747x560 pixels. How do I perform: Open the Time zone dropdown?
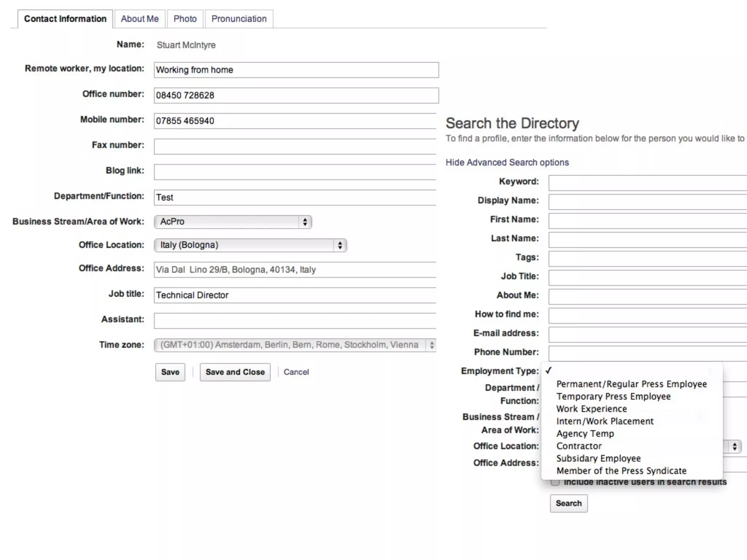point(295,345)
